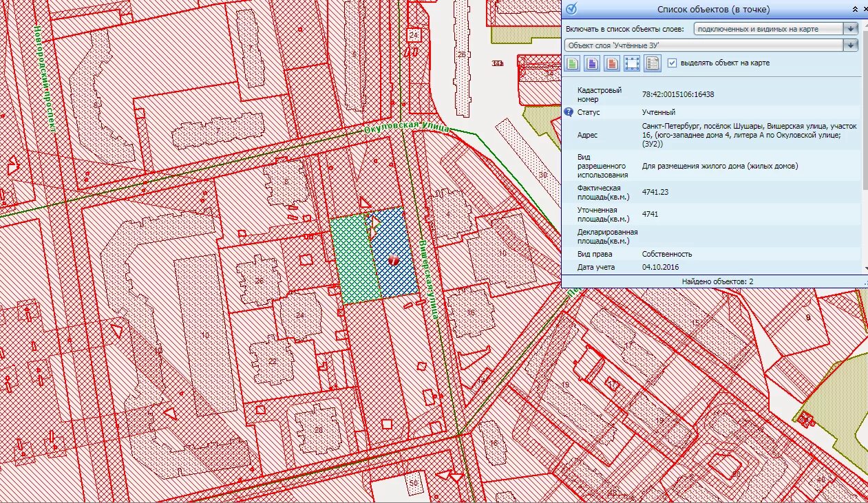
Task: Open the 'Объект слоя Учтённые ЗУ' dropdown
Action: (x=711, y=45)
